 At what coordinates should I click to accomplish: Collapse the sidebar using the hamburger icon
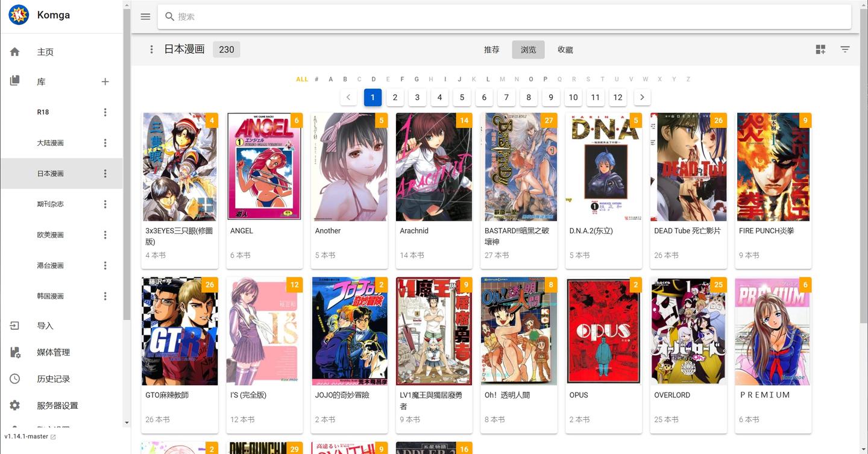pos(145,16)
